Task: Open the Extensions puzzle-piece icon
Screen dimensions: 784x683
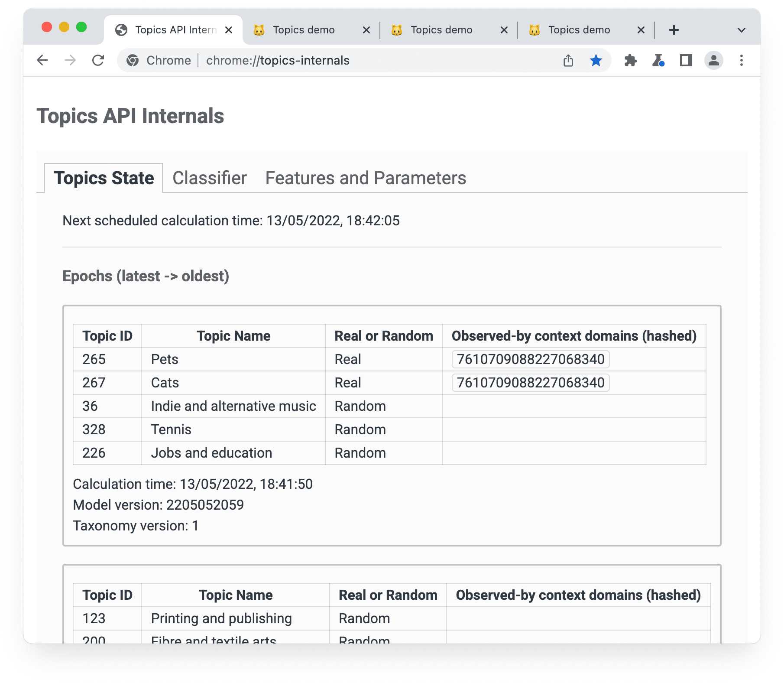Action: pyautogui.click(x=631, y=60)
